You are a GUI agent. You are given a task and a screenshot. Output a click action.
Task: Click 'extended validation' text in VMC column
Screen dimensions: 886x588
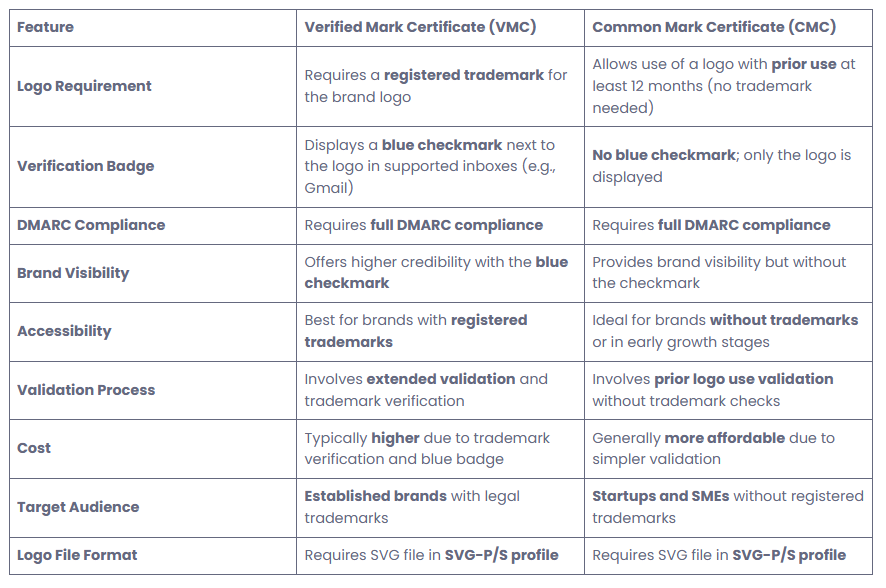click(x=441, y=379)
